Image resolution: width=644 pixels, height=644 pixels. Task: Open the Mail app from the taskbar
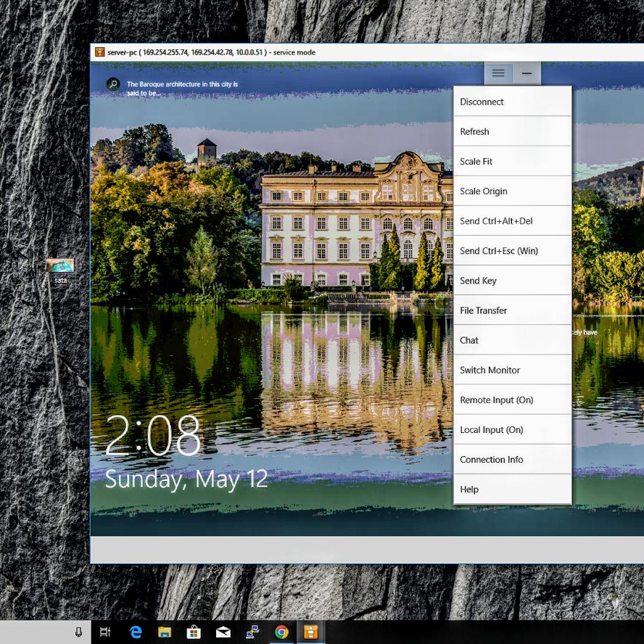coord(223,632)
